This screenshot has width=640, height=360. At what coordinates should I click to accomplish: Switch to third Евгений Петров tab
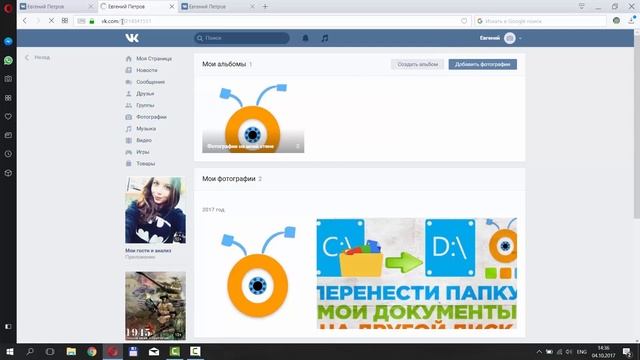pos(218,7)
